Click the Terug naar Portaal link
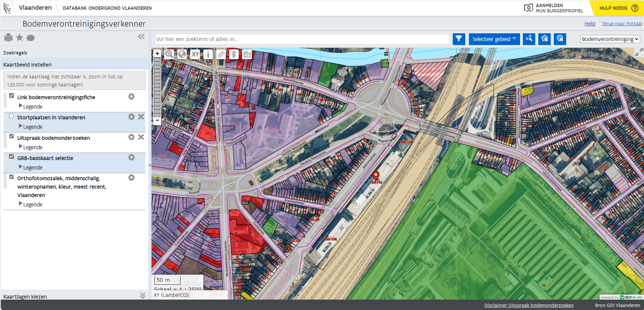Screen dimensions: 644x310 [621, 24]
